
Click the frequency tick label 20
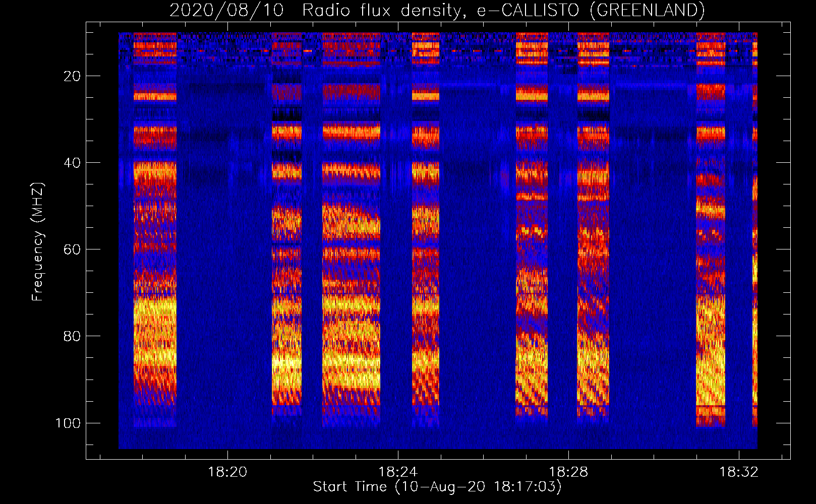pos(72,76)
